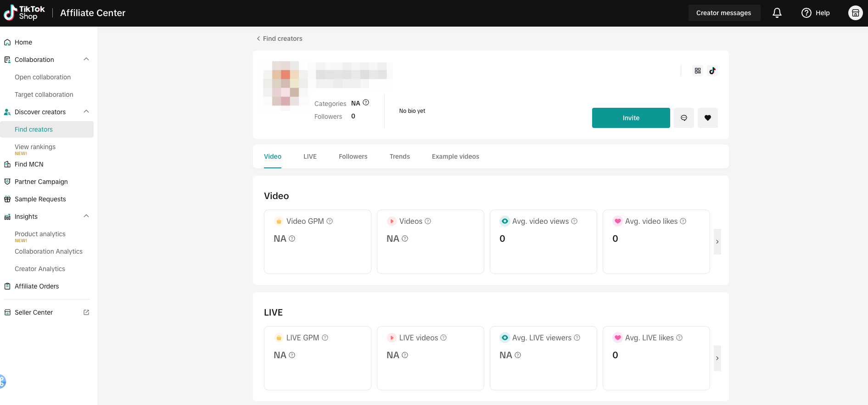Click the info icon beside LIVE GPM NA value
868x405 pixels.
pyautogui.click(x=292, y=355)
